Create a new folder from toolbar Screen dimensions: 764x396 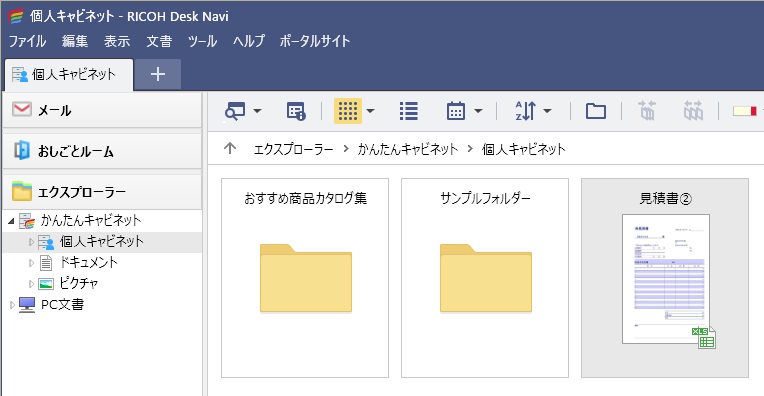click(x=595, y=112)
